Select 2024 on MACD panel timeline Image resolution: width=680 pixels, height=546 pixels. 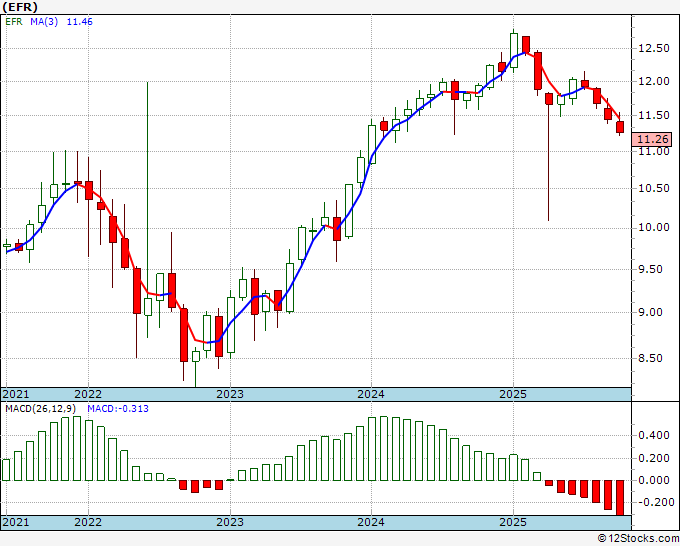click(371, 522)
